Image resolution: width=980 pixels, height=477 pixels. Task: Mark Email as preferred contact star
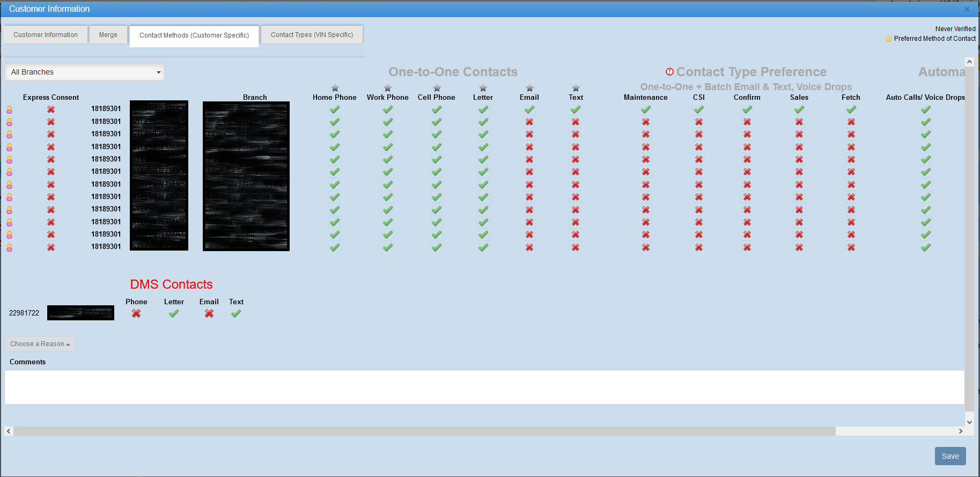click(529, 88)
